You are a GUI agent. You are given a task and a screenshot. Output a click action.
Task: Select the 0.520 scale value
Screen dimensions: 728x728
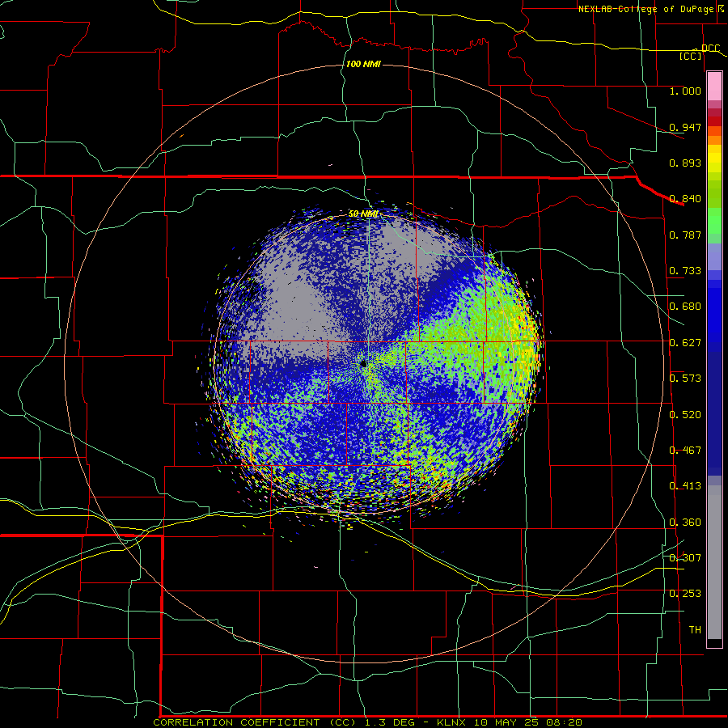tap(685, 415)
